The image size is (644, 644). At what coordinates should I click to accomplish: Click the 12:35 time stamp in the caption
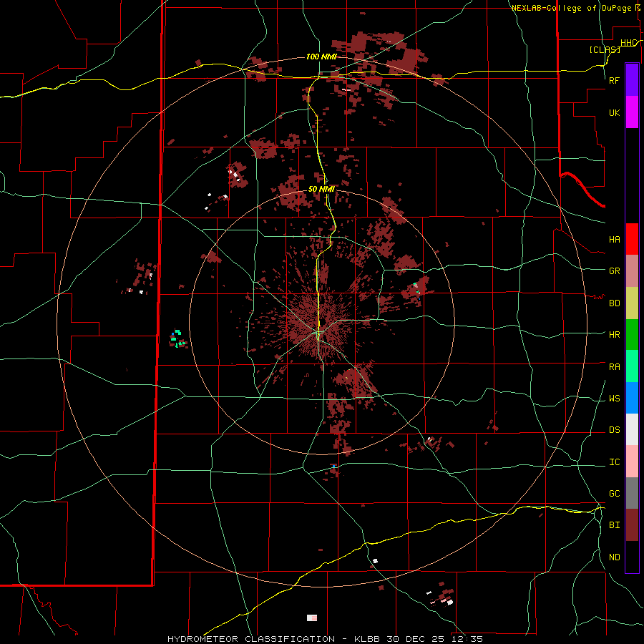(x=467, y=639)
